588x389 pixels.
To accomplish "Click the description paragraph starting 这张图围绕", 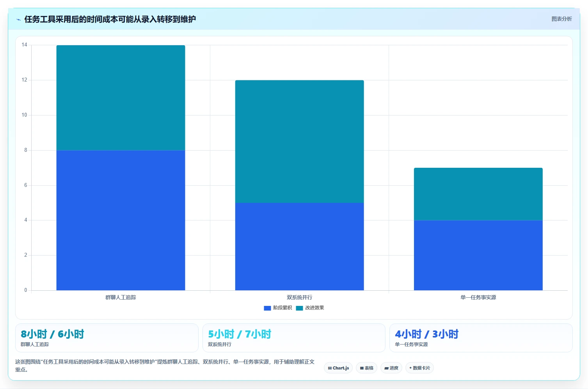I will click(x=165, y=366).
